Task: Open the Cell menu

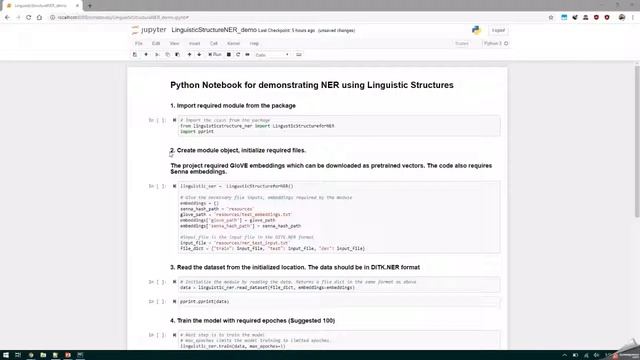Action: 213,43
